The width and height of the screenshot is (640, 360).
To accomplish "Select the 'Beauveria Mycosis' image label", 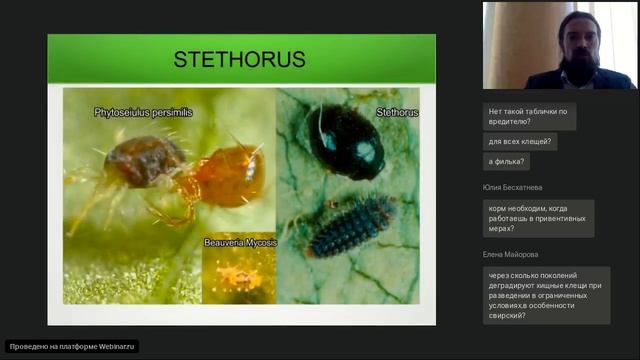I will [x=240, y=242].
